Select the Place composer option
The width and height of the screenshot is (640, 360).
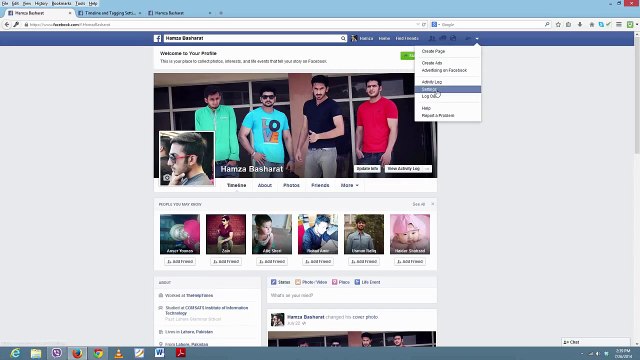tap(341, 282)
